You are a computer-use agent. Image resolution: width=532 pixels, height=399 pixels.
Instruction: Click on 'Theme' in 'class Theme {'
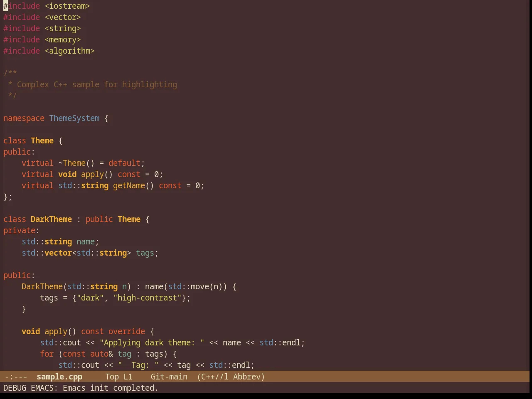pos(42,140)
